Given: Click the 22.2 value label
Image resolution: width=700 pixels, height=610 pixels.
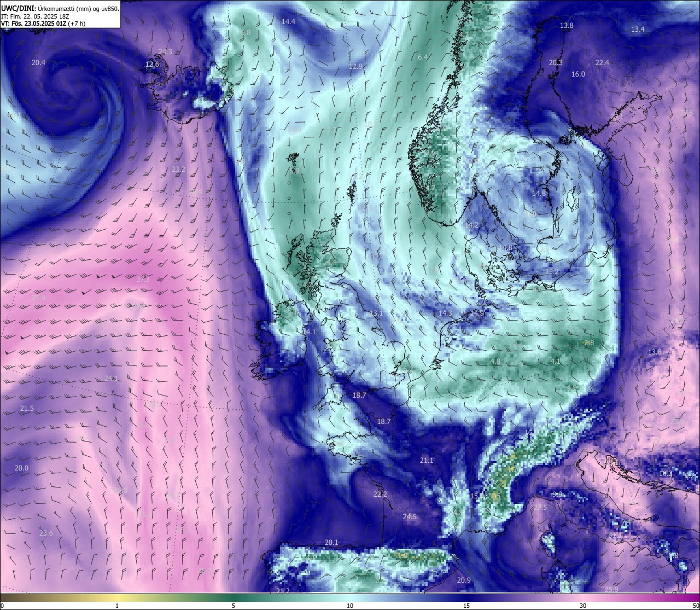Looking at the screenshot, I should pos(380,495).
